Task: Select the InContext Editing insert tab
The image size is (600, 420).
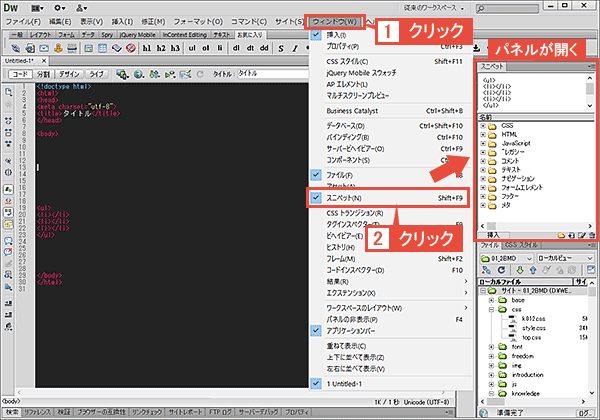Action: [x=184, y=35]
